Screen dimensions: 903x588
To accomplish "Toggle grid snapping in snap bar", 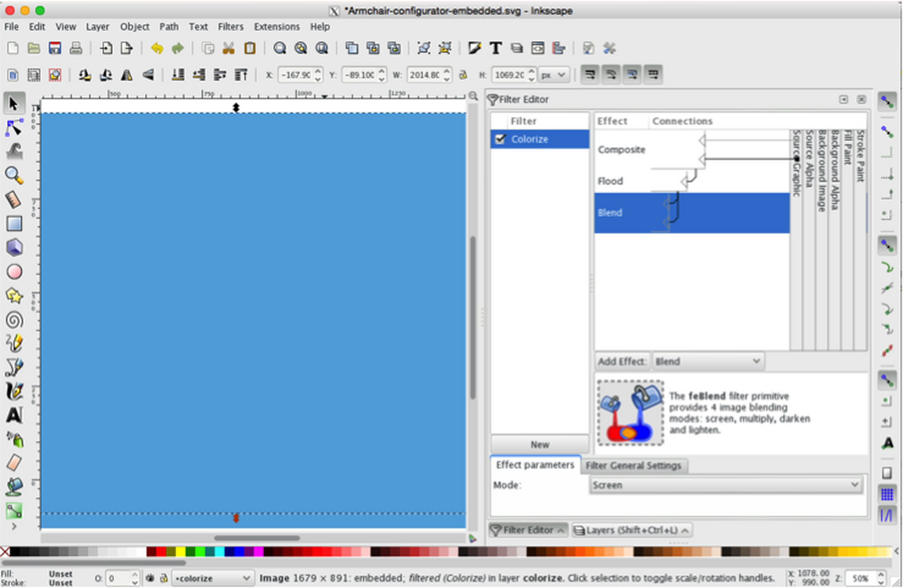I will point(887,493).
